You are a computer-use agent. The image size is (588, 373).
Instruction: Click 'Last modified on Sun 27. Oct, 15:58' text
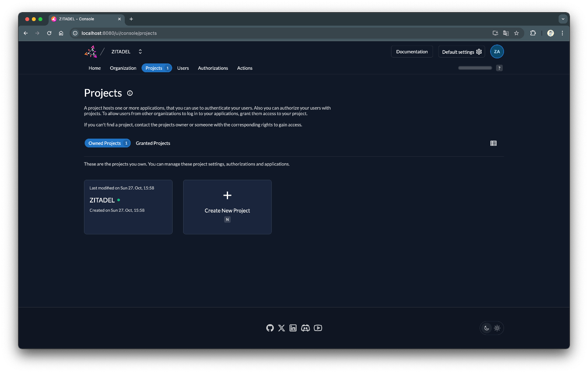122,188
